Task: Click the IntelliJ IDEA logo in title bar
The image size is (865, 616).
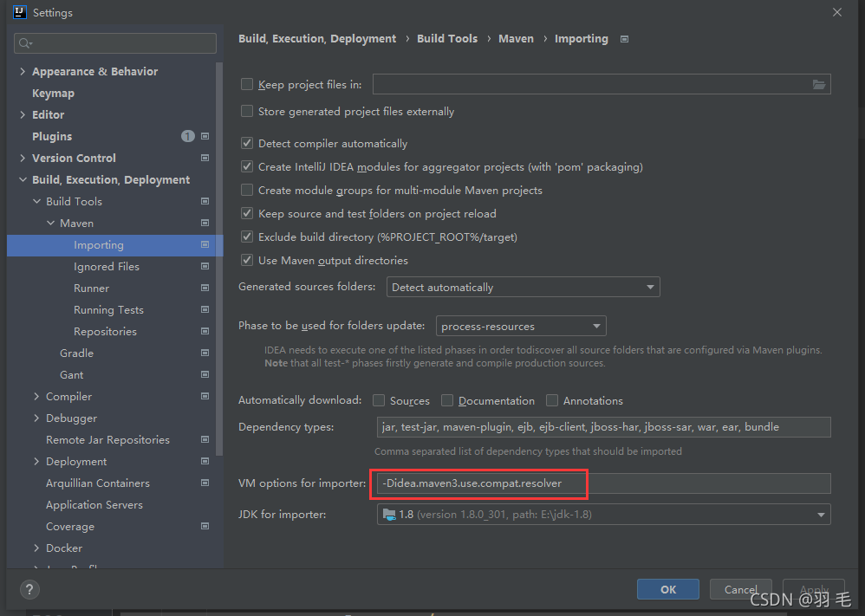Action: coord(20,12)
